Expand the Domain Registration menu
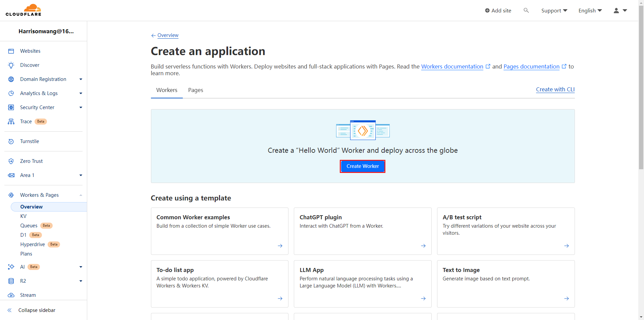644x320 pixels. click(80, 79)
